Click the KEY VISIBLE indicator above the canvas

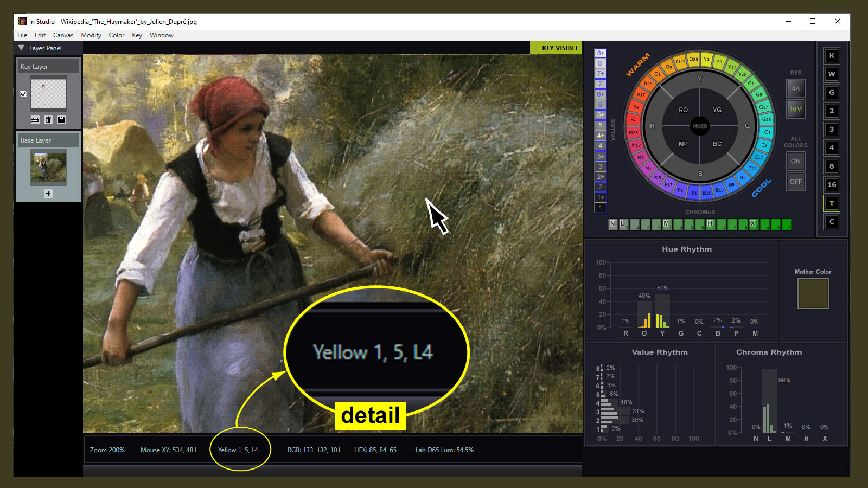(x=556, y=48)
